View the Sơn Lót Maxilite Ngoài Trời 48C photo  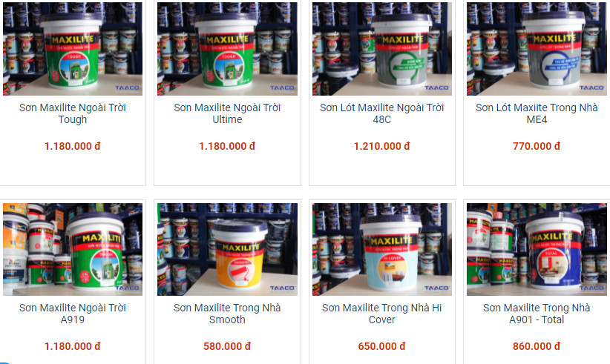(382, 49)
